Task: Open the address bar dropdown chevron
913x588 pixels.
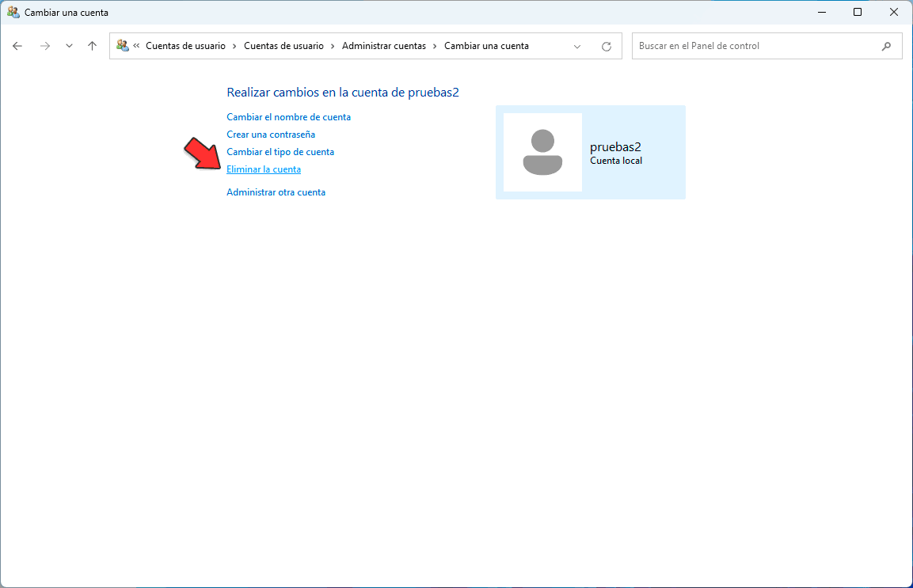Action: click(x=577, y=46)
